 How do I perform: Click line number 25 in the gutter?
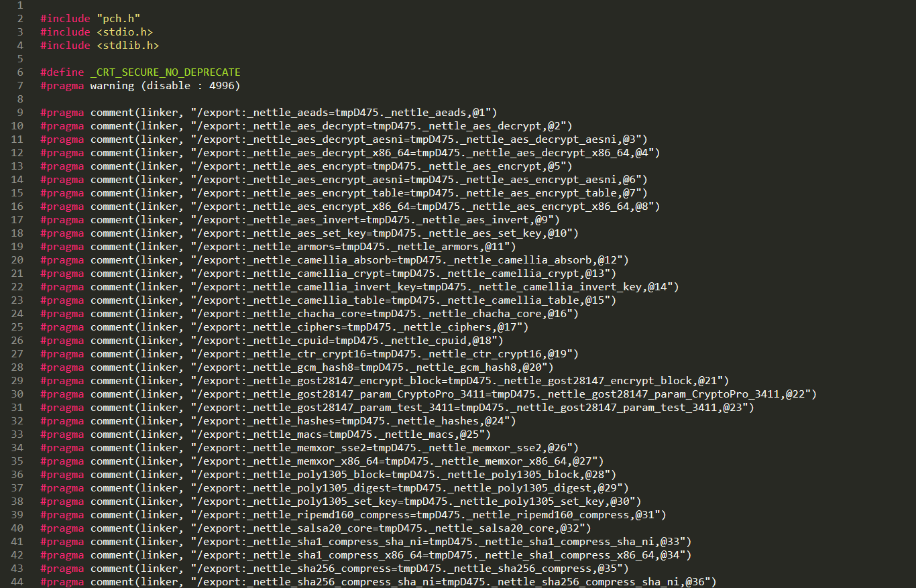click(17, 327)
